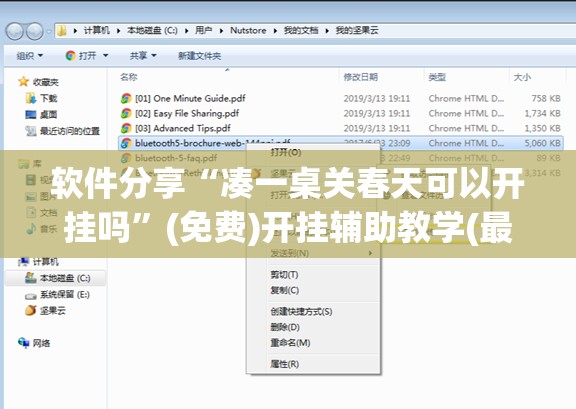Click Chrome icon of One Minute Guide.pdf
The height and width of the screenshot is (409, 576).
point(126,98)
